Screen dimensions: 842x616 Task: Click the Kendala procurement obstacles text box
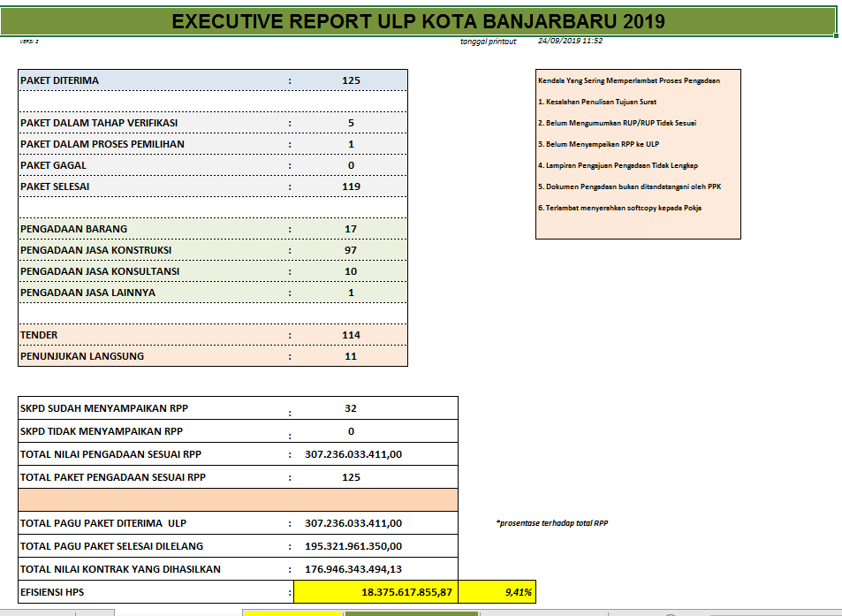pyautogui.click(x=638, y=154)
